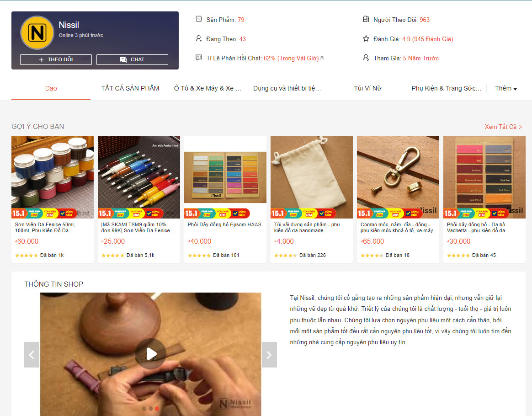Click the chat bubble icon on CHAT button
The width and height of the screenshot is (532, 416).
(123, 59)
